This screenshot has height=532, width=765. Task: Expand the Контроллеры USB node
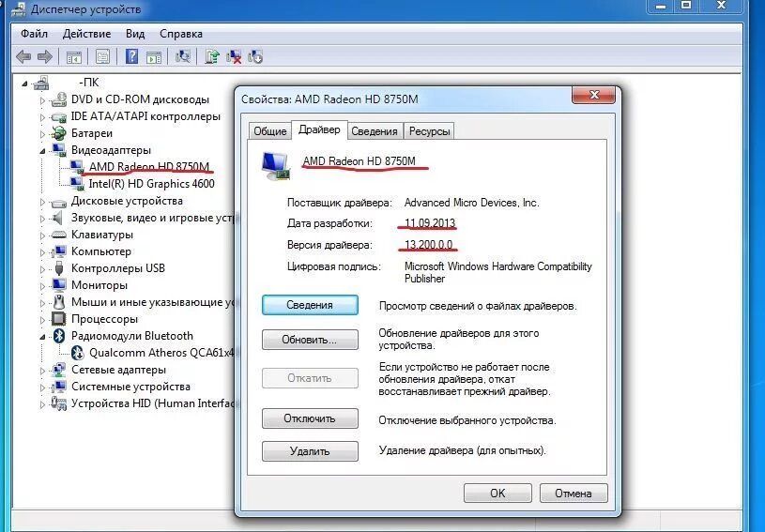42,269
